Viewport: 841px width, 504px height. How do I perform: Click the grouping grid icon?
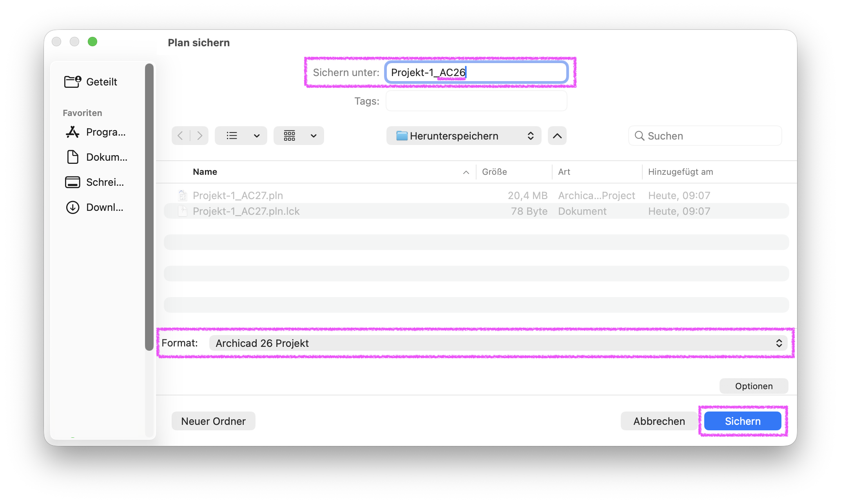[290, 136]
